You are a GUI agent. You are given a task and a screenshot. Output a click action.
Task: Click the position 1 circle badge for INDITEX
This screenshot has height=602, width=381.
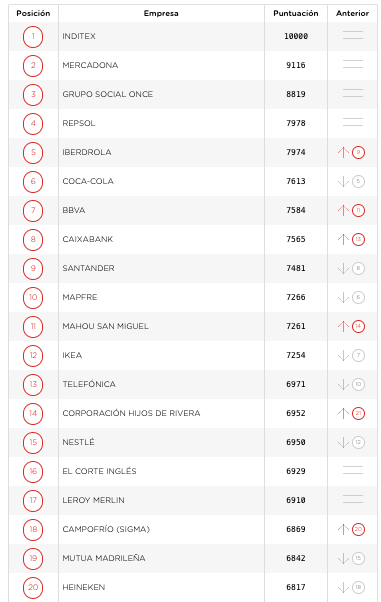33,36
